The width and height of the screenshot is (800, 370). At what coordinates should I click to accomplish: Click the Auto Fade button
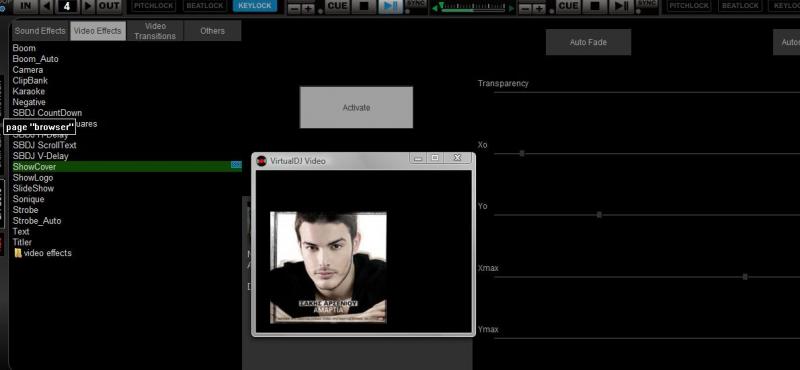tap(588, 42)
